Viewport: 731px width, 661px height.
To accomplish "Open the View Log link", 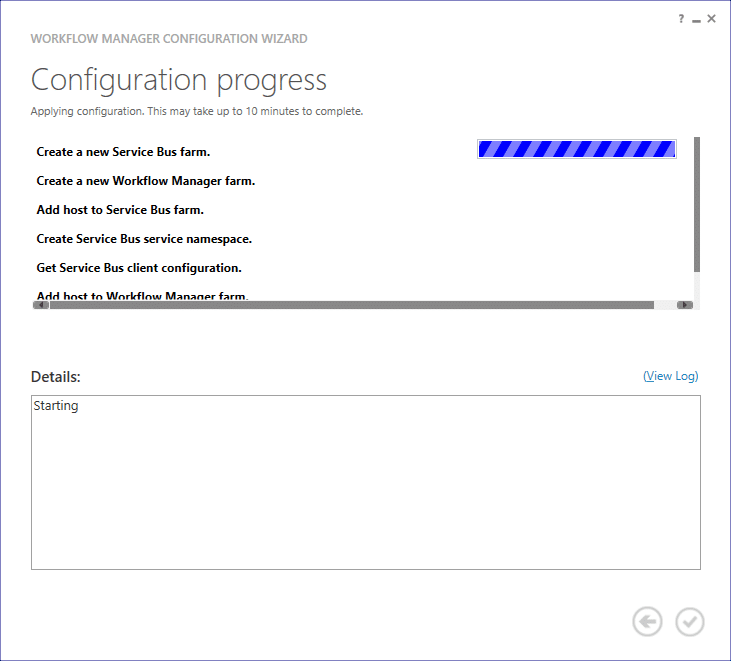I will point(670,376).
